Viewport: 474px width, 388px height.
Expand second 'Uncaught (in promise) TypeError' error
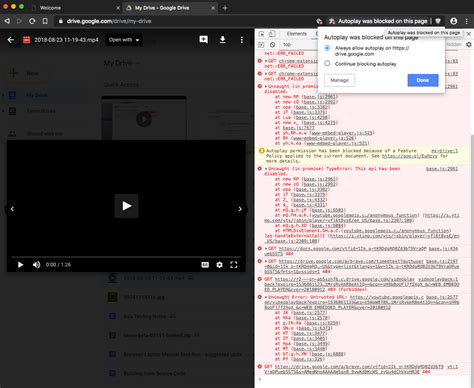266,169
